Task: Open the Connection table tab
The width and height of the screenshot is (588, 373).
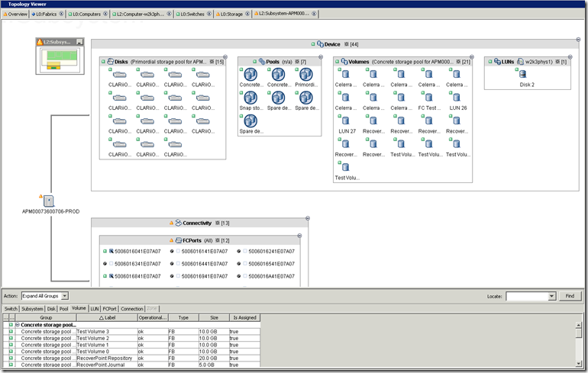Action: pyautogui.click(x=132, y=309)
